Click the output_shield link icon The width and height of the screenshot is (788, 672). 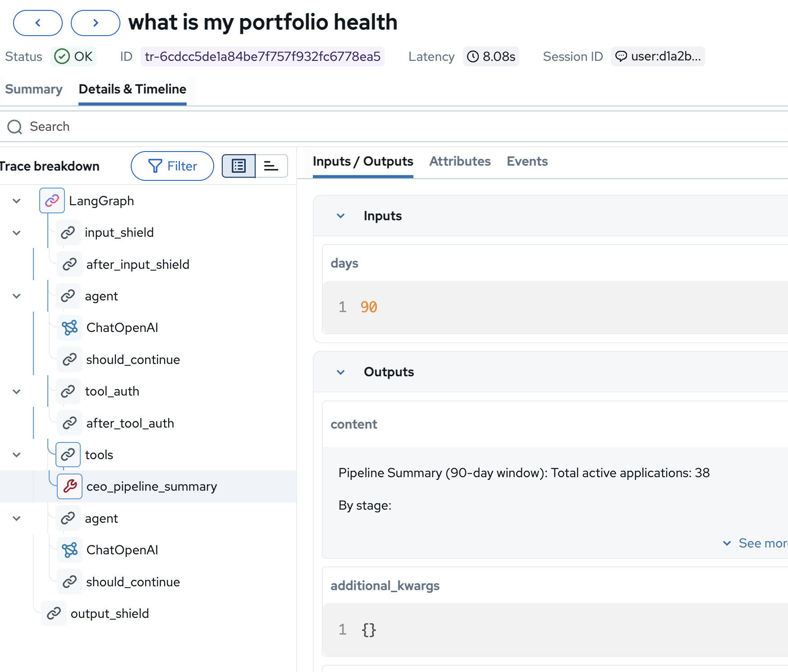(x=54, y=613)
